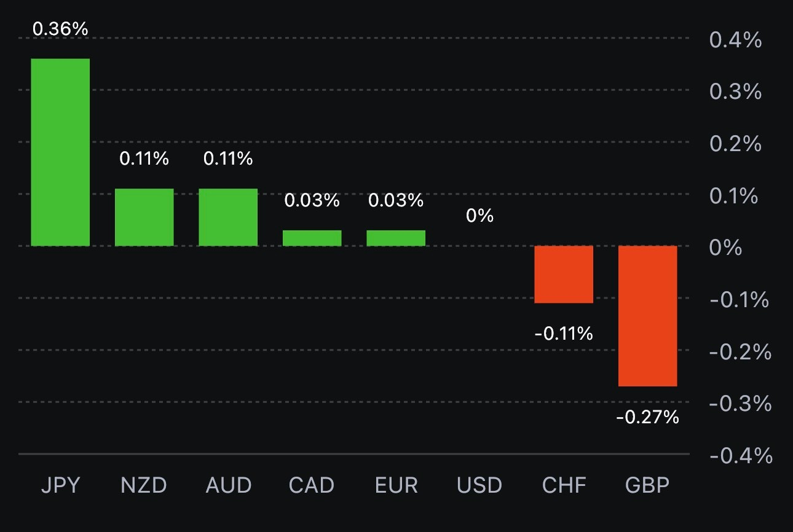The height and width of the screenshot is (532, 793).
Task: Select the JPY axis label
Action: pos(60,485)
